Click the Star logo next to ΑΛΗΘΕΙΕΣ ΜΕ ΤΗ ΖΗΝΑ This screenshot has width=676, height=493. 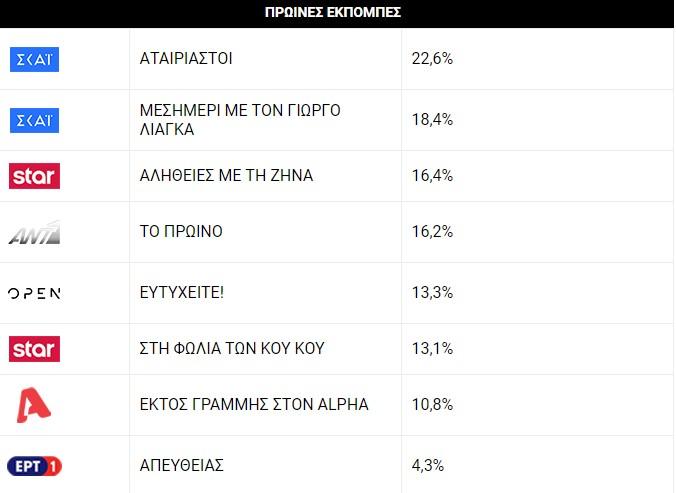coord(34,176)
